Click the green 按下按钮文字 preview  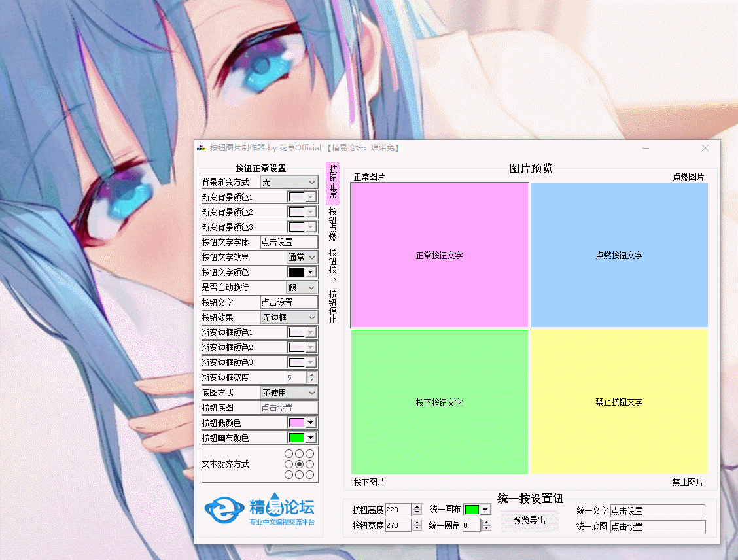point(440,402)
